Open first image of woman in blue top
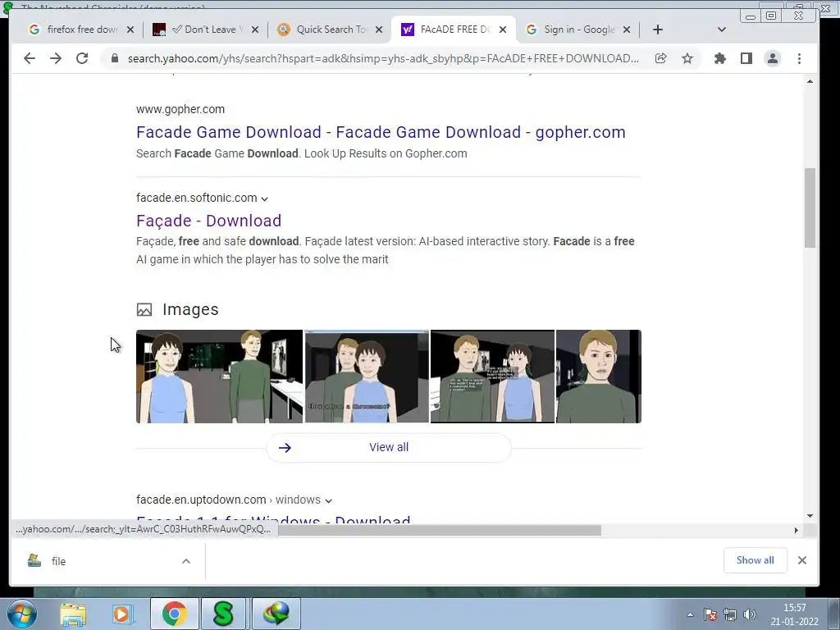Viewport: 840px width, 630px height. tap(219, 377)
